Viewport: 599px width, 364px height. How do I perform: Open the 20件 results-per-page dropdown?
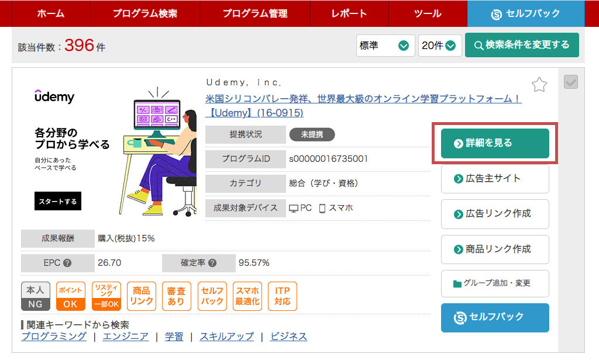[440, 46]
